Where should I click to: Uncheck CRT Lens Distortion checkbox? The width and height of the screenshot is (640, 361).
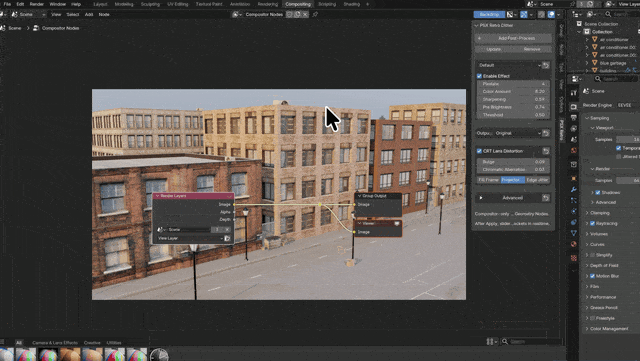[479, 151]
